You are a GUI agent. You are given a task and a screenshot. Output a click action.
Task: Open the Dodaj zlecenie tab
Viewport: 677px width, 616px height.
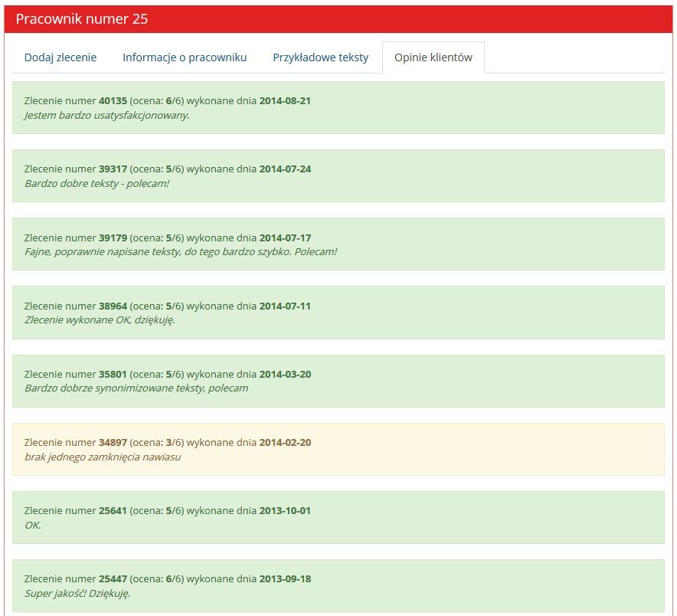click(60, 57)
